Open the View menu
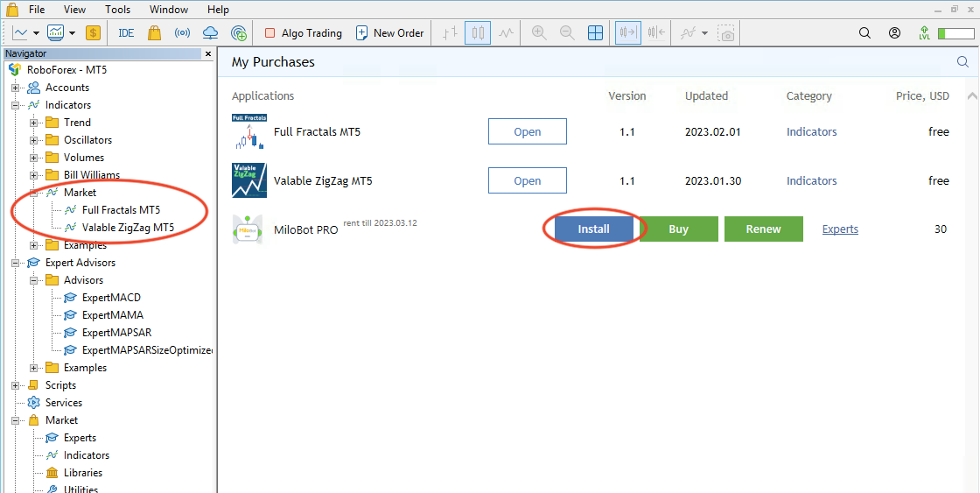The width and height of the screenshot is (980, 493). (x=75, y=10)
